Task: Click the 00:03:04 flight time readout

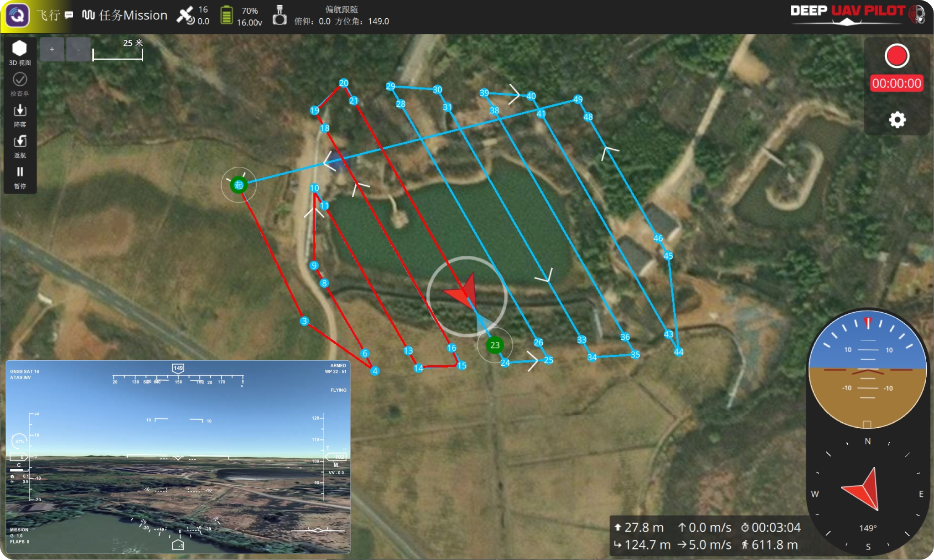Action: pyautogui.click(x=771, y=527)
